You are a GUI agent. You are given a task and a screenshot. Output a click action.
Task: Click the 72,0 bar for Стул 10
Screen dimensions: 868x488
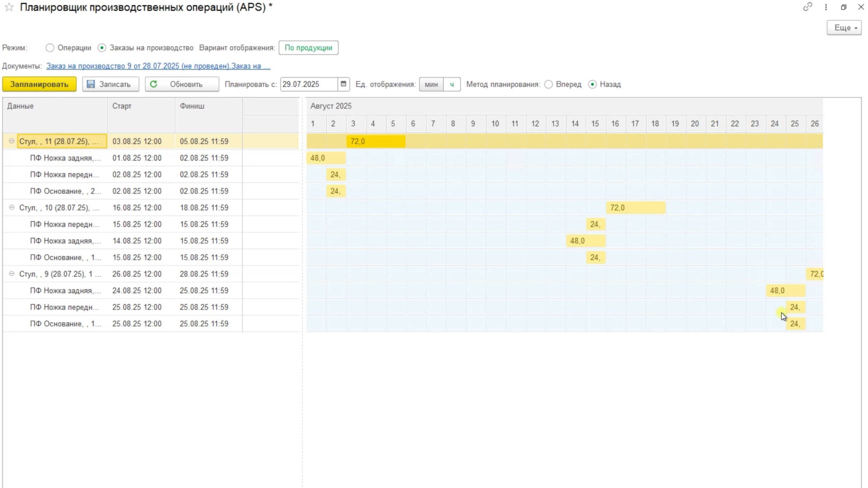pyautogui.click(x=635, y=208)
